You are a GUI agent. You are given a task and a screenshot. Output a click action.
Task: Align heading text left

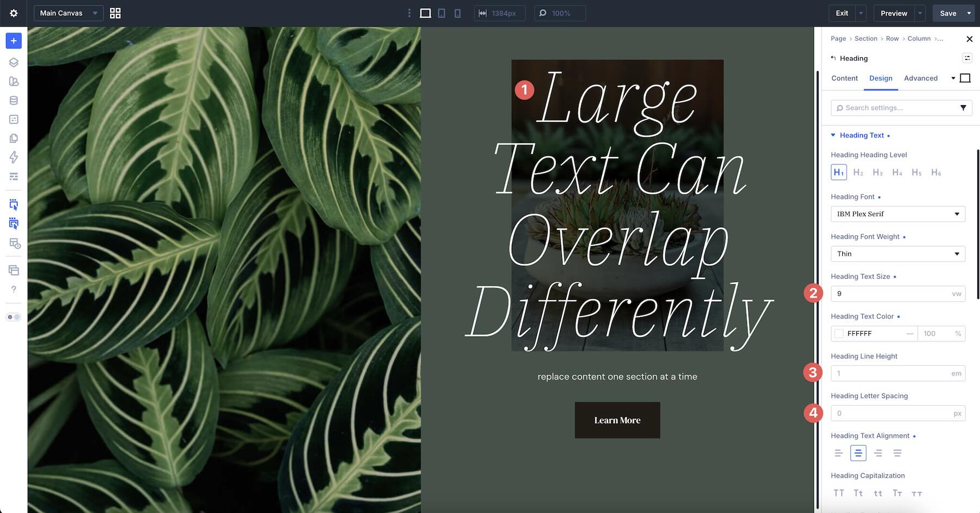click(838, 453)
